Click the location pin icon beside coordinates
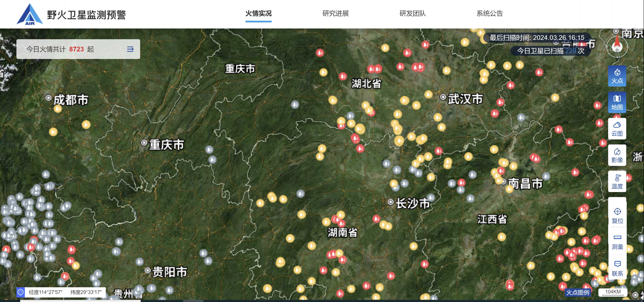The width and height of the screenshot is (644, 302). click(x=20, y=292)
